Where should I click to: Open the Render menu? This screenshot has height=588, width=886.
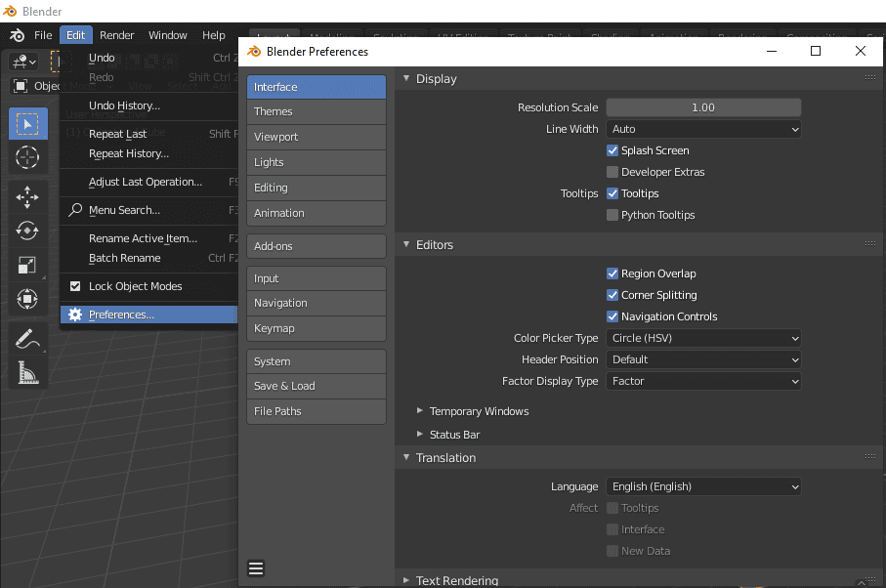[x=116, y=34]
